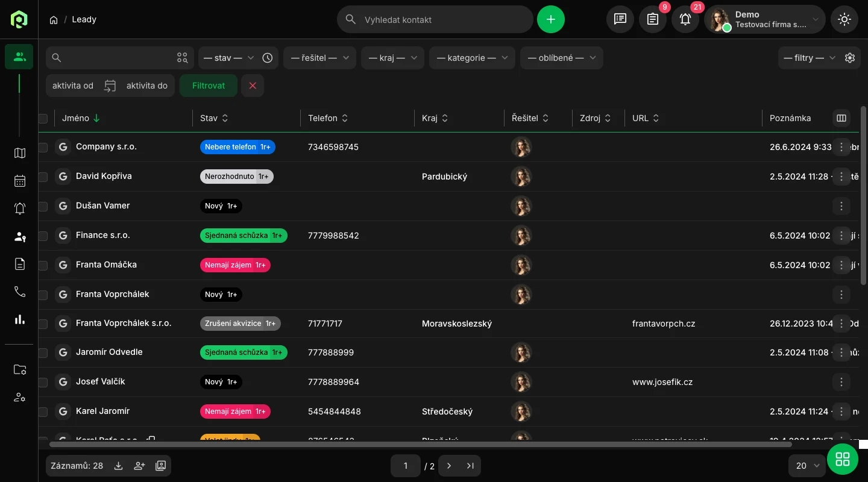This screenshot has width=868, height=482.
Task: Open the calendar icon in the sidebar
Action: [x=20, y=181]
